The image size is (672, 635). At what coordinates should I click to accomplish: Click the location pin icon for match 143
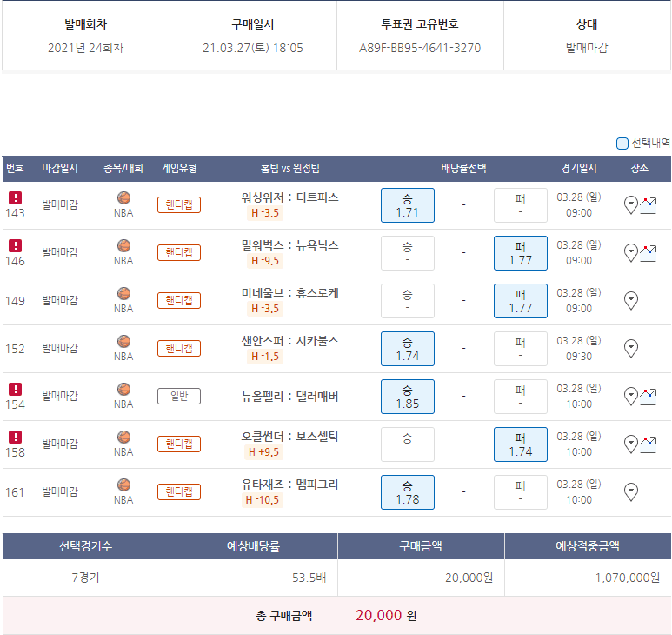coord(631,204)
